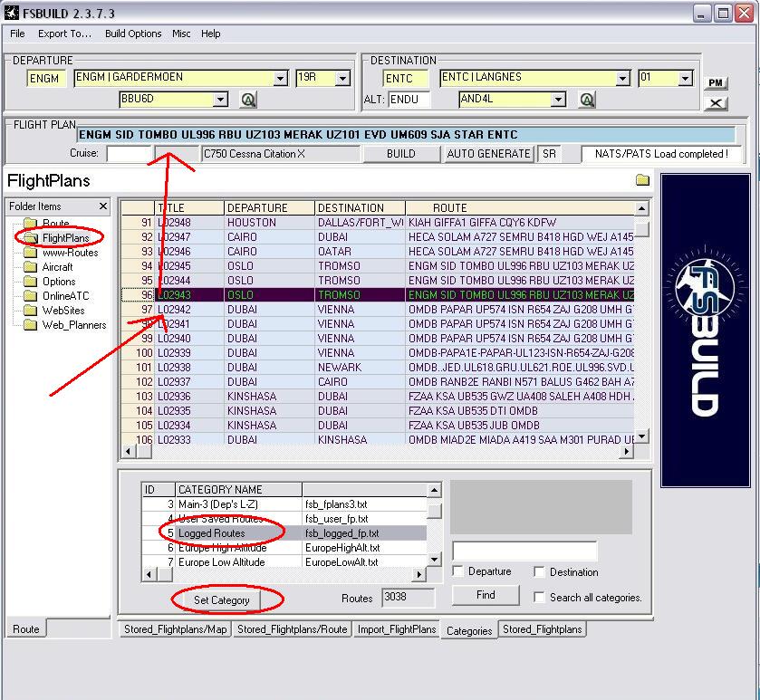
Task: Click the departure SID search icon
Action: coord(248,100)
